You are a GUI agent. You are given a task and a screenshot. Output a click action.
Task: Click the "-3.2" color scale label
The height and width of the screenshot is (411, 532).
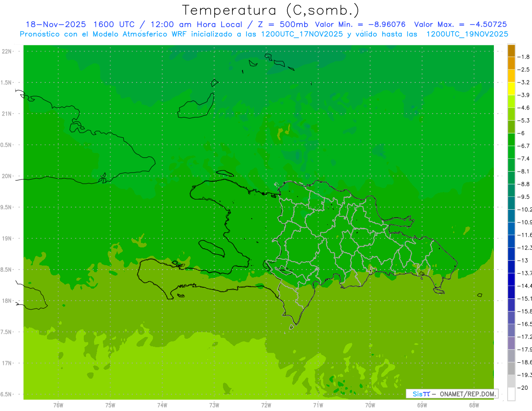pyautogui.click(x=523, y=82)
